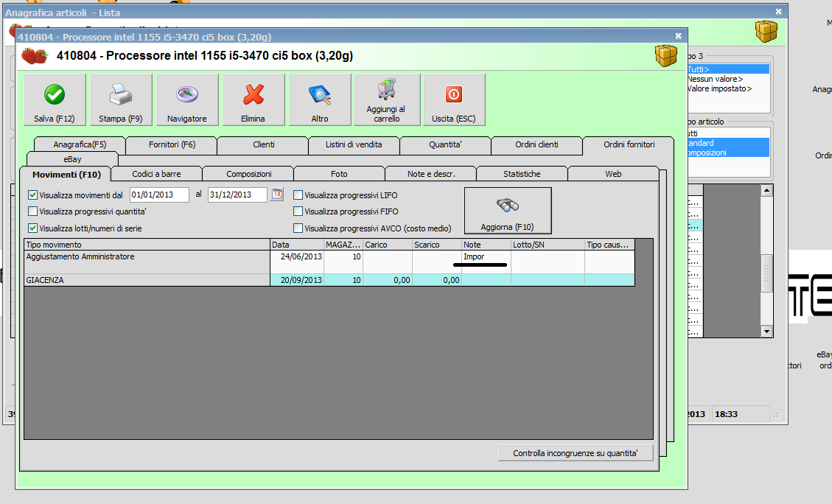The height and width of the screenshot is (504, 832).
Task: Click the end date field 31/12/2013
Action: coord(237,195)
